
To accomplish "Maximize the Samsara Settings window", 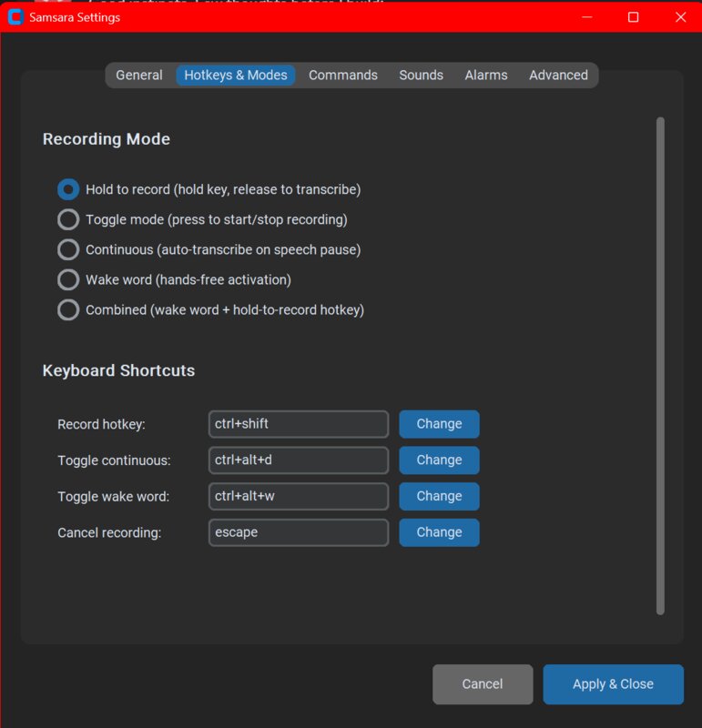I will pyautogui.click(x=633, y=17).
